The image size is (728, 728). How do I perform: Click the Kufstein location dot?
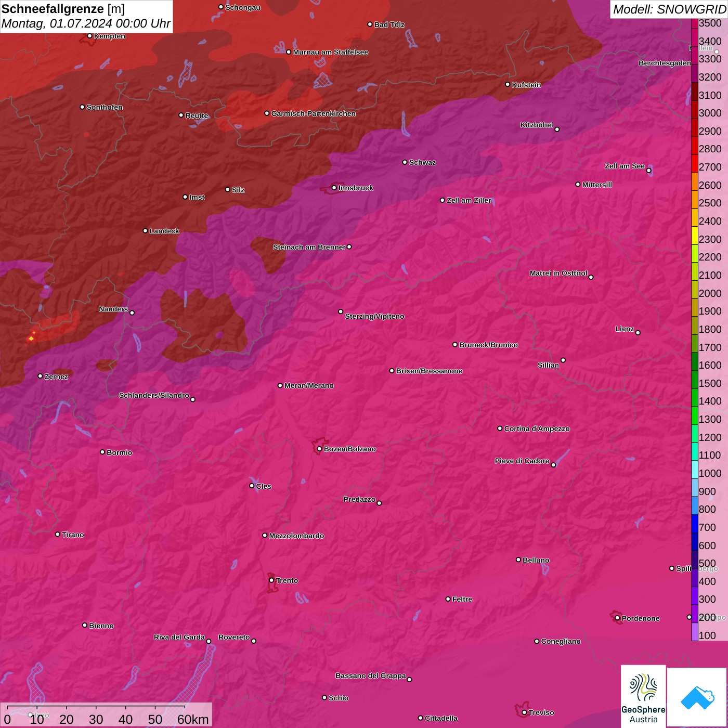[508, 84]
